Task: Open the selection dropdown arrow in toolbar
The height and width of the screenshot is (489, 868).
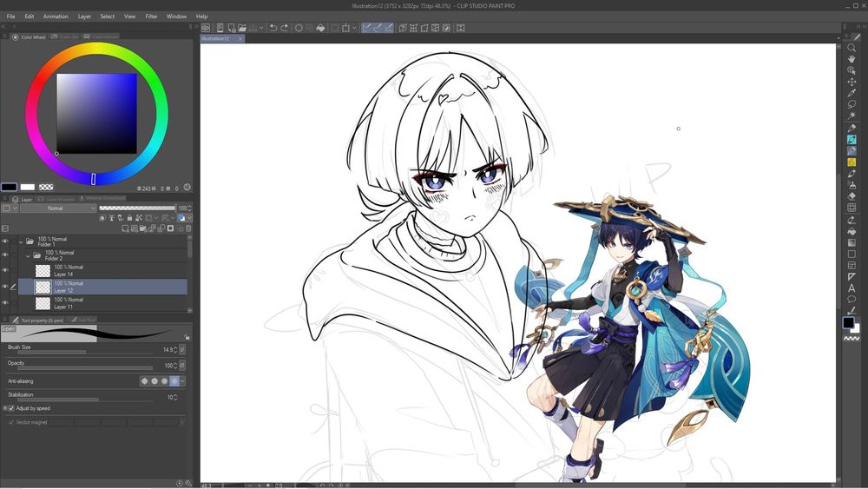Action: click(354, 28)
